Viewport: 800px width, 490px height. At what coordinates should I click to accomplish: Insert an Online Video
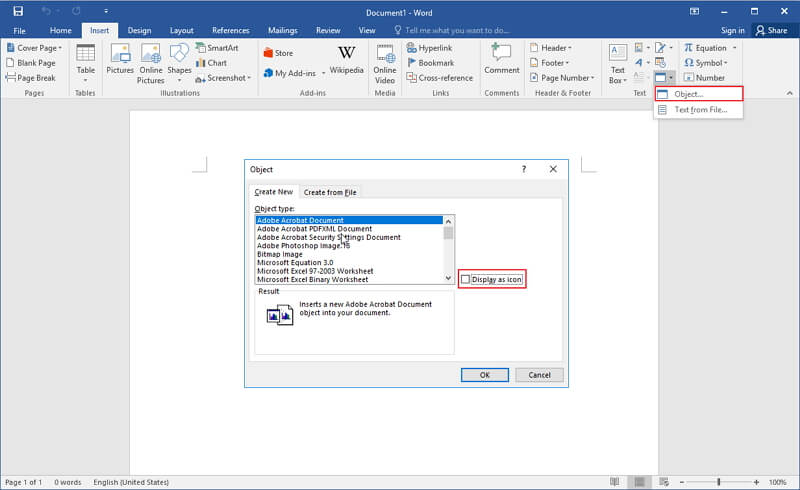point(384,62)
